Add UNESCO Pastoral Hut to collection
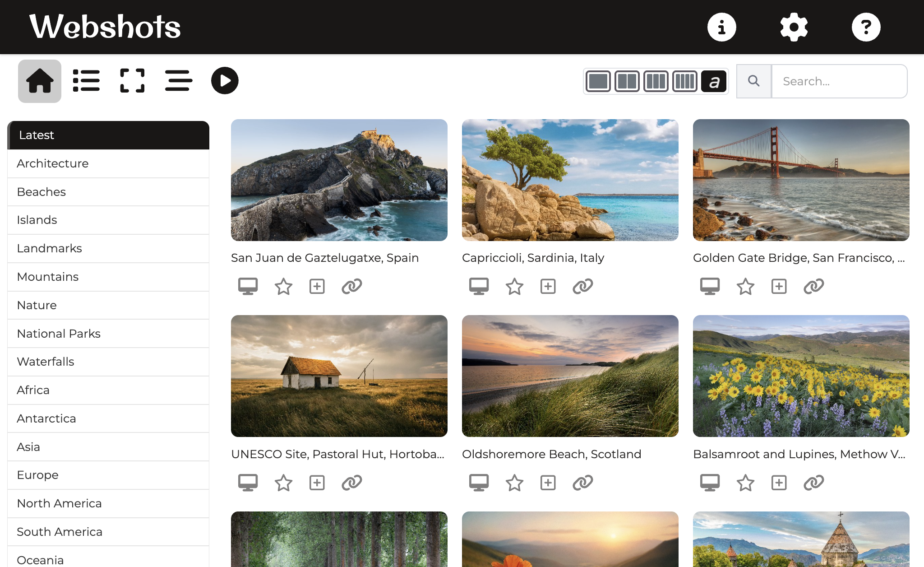The height and width of the screenshot is (567, 924). pyautogui.click(x=317, y=483)
